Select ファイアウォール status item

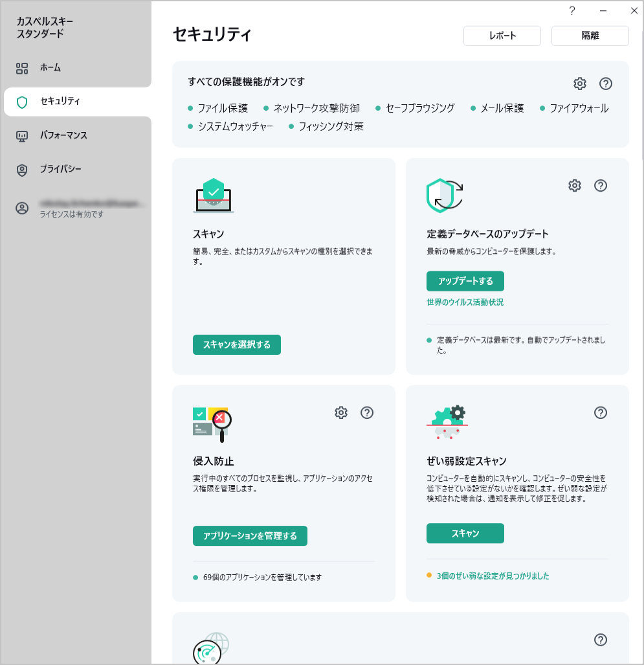point(574,108)
